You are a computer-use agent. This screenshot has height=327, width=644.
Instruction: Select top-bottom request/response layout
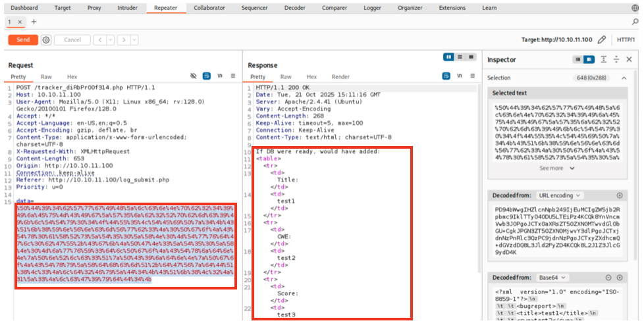pyautogui.click(x=460, y=57)
